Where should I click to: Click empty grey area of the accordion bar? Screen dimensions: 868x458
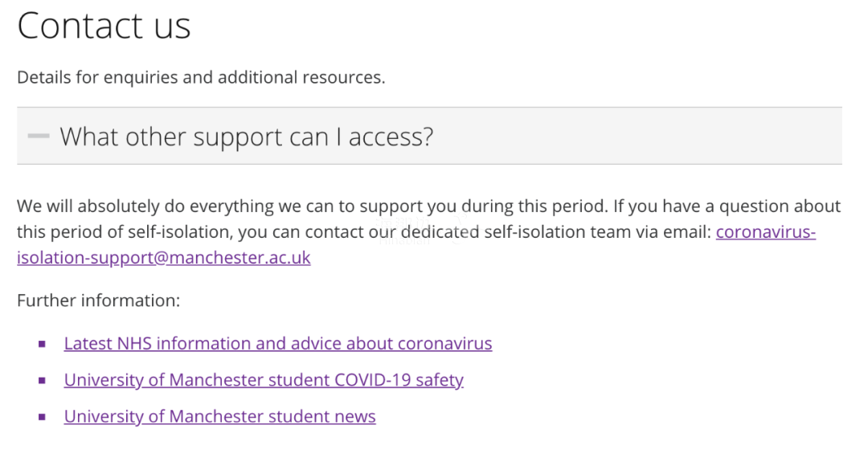pyautogui.click(x=637, y=136)
